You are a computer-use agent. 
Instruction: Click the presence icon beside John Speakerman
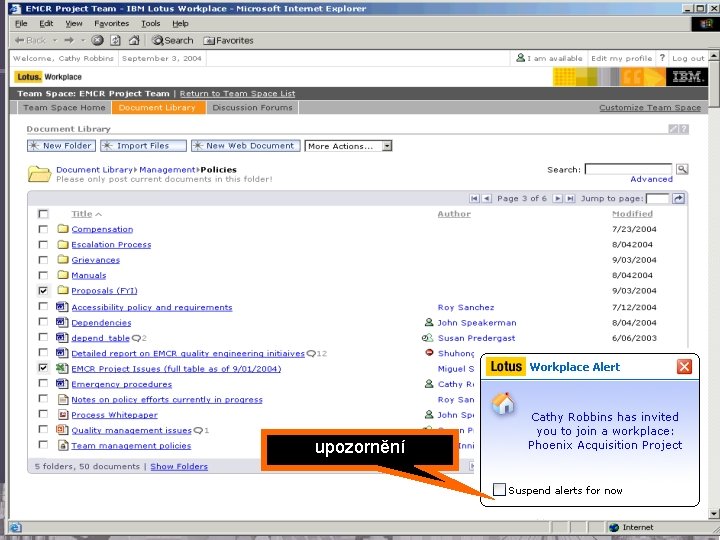point(429,322)
